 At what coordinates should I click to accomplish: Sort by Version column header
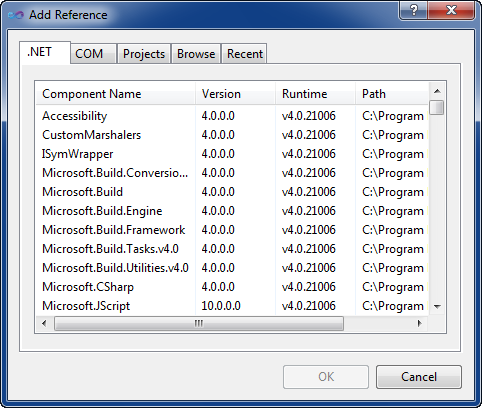(x=235, y=94)
